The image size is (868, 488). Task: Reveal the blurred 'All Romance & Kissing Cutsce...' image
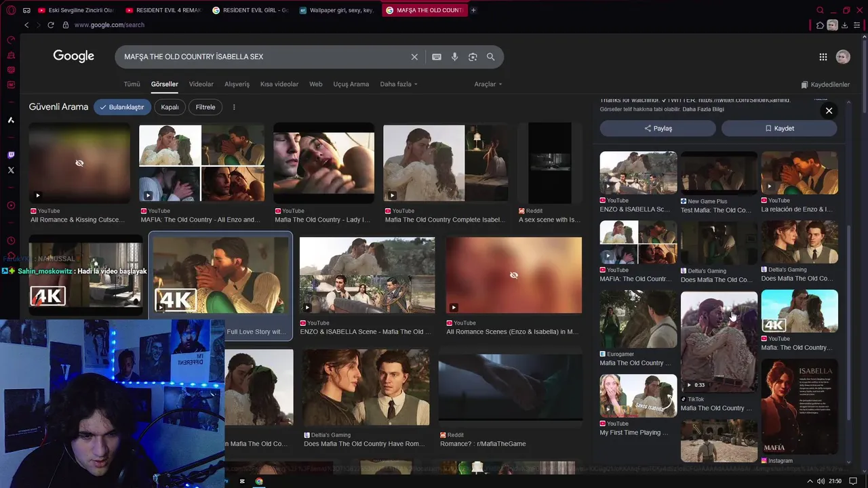(79, 163)
